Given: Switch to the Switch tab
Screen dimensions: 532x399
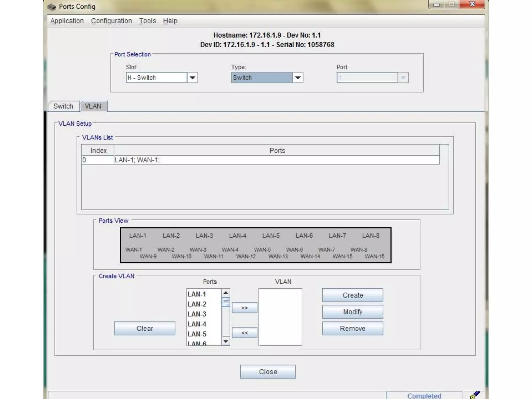Looking at the screenshot, I should click(x=63, y=106).
